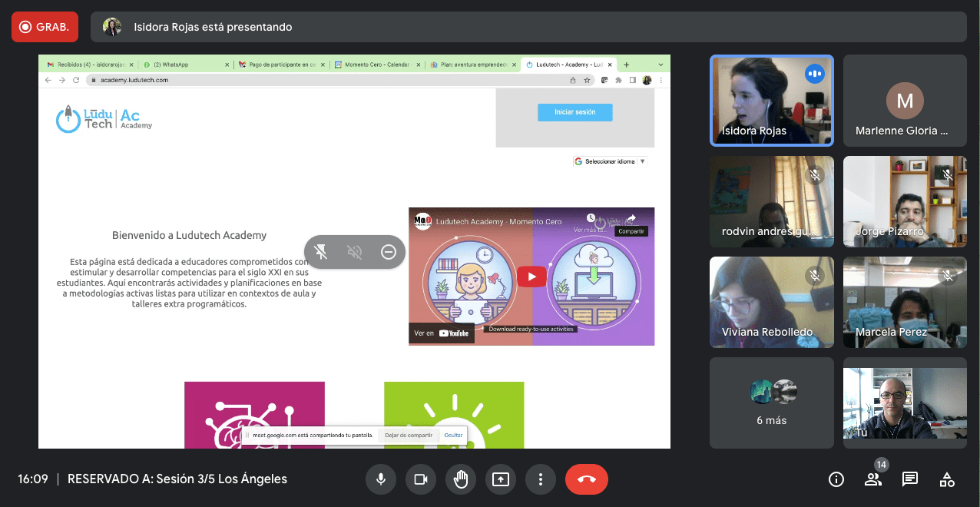Open the in-call chat panel
Image resolution: width=980 pixels, height=507 pixels.
click(910, 479)
